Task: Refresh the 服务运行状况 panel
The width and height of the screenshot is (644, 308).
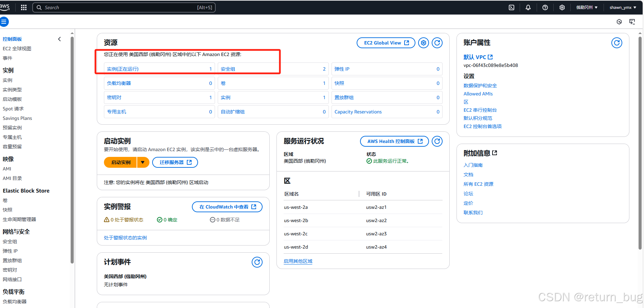Action: click(x=437, y=141)
